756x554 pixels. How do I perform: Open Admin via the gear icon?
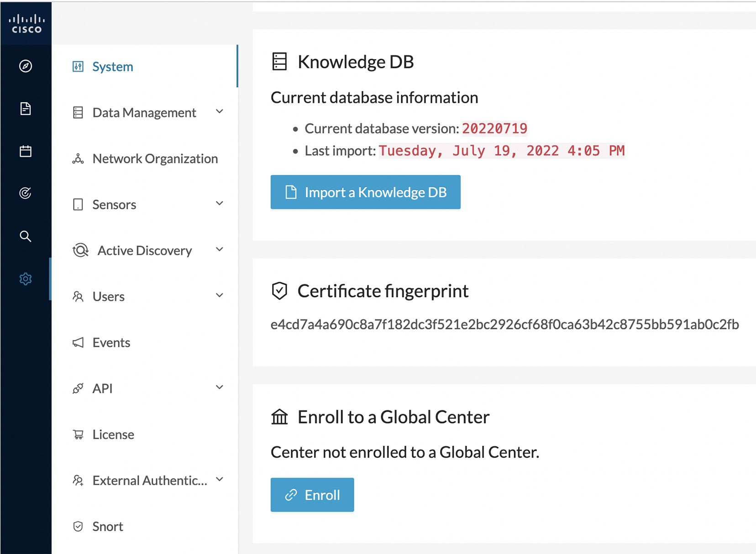click(25, 279)
